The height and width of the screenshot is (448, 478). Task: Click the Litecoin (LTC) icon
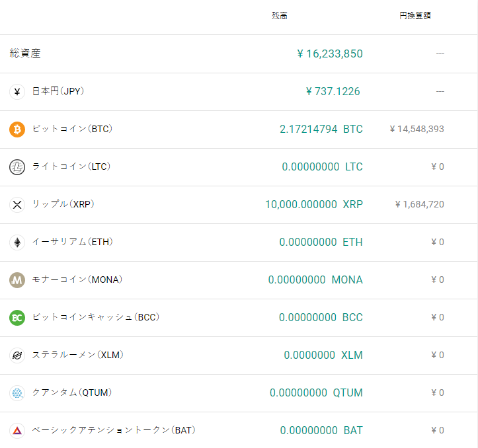coord(17,167)
